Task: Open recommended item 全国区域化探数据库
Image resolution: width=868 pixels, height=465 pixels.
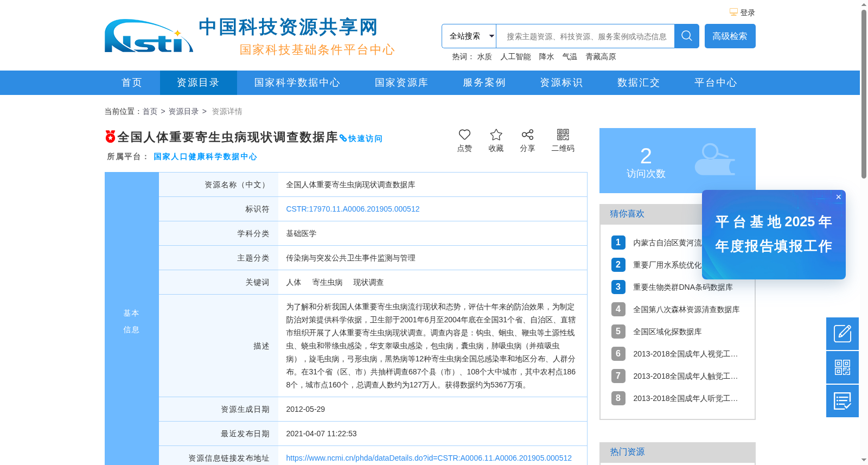Action: coord(667,332)
